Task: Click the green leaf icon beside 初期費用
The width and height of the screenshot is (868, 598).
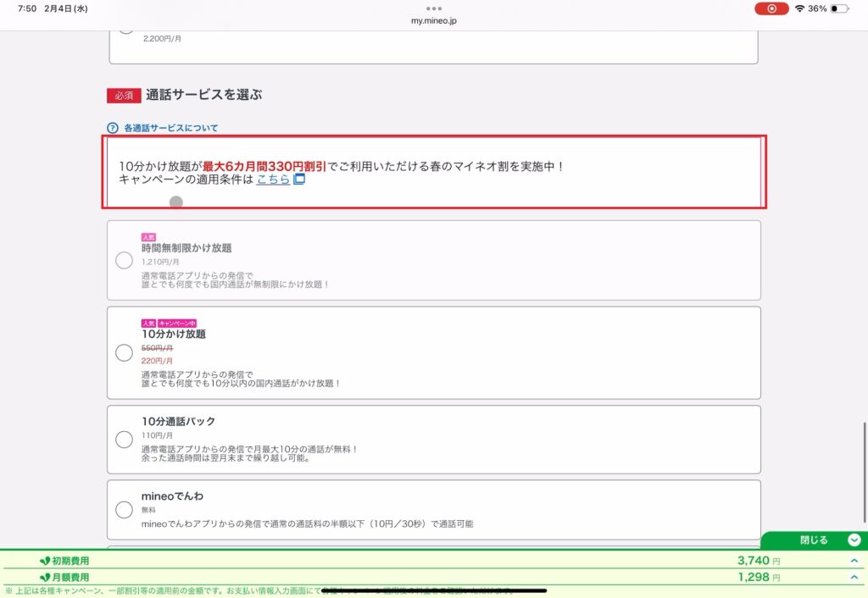Action: pyautogui.click(x=45, y=561)
